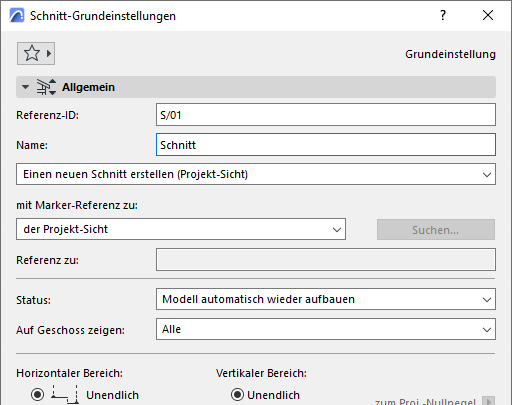Open the Status dropdown 'Modell automatisch wieder aufbauen'

tap(326, 299)
